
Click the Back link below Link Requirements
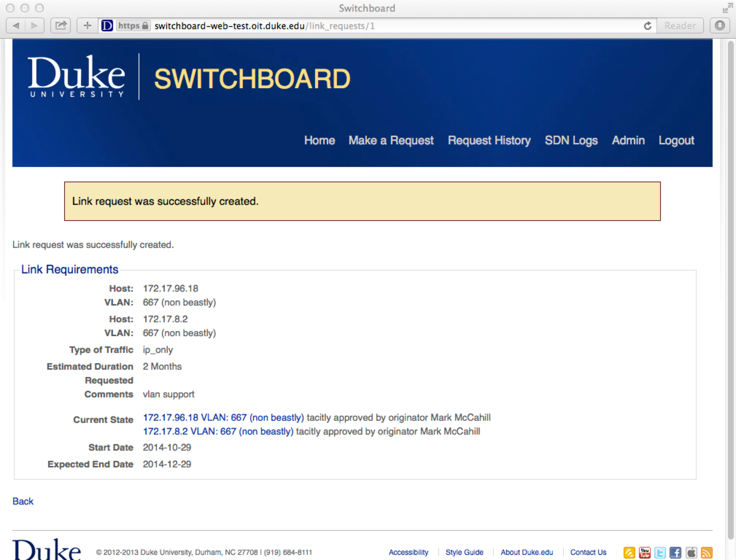pyautogui.click(x=23, y=501)
